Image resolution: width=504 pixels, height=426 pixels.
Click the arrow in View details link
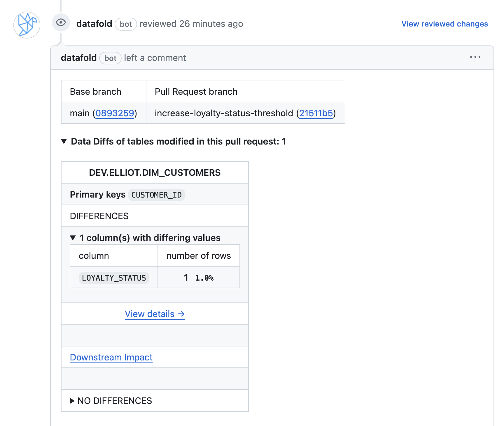coord(181,314)
